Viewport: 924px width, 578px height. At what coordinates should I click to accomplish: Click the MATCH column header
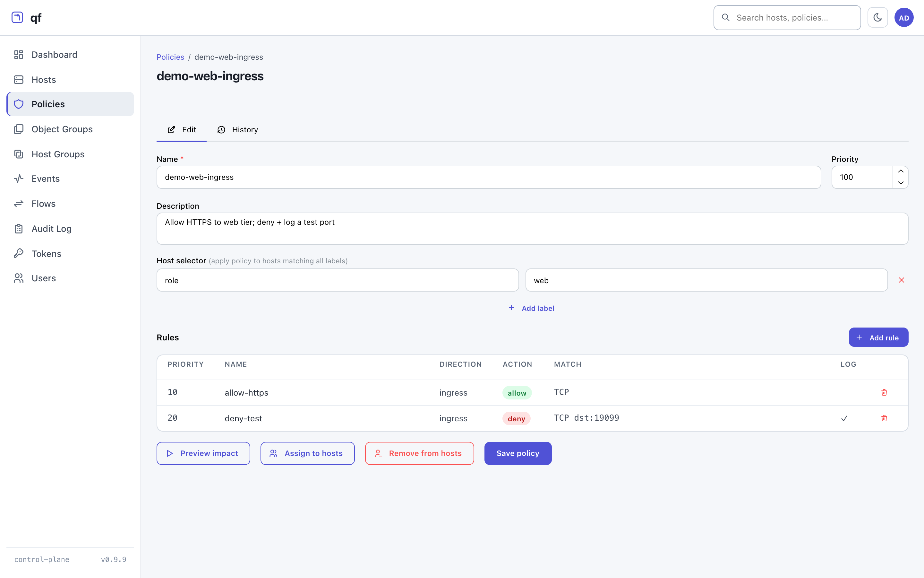(x=567, y=364)
